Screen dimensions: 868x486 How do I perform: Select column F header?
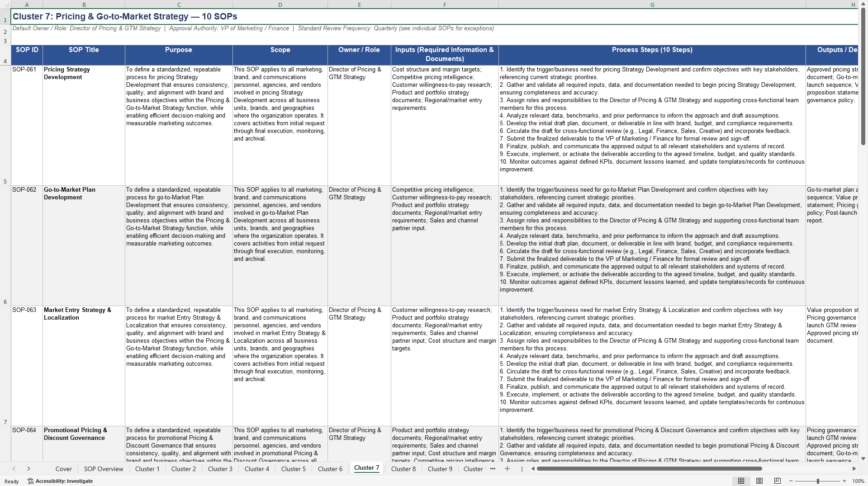pos(445,5)
